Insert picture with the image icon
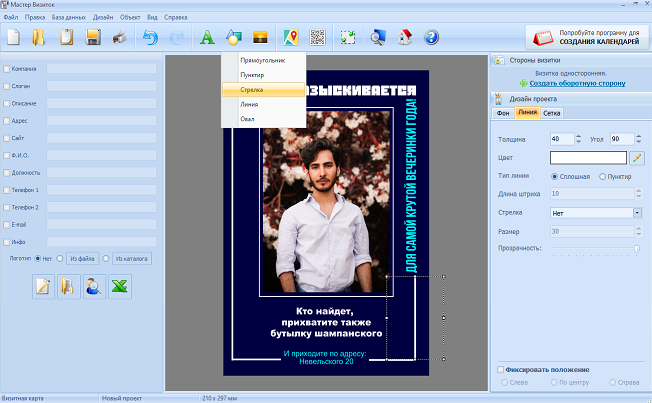This screenshot has height=403, width=652. (260, 37)
